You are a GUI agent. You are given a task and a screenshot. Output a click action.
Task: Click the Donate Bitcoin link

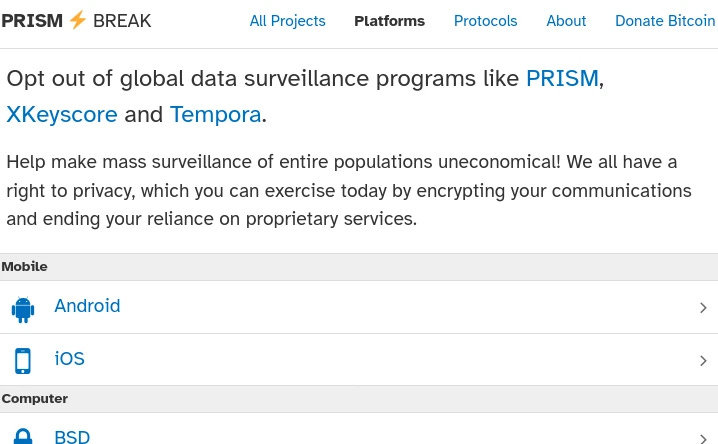pos(665,21)
